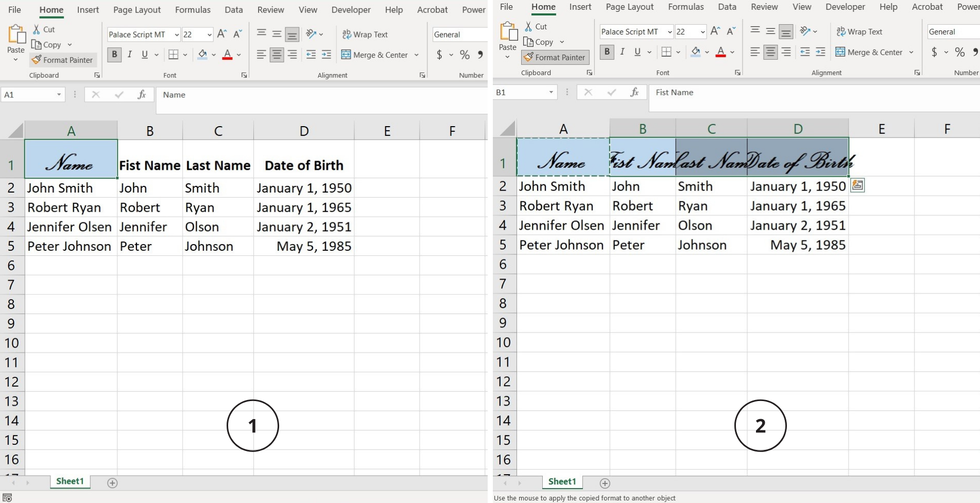980x503 pixels.
Task: Add new sheet in right window
Action: (605, 483)
